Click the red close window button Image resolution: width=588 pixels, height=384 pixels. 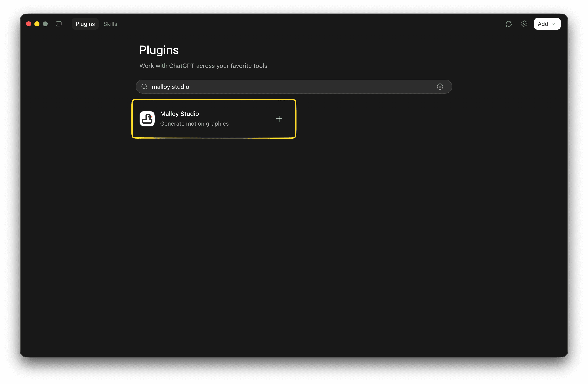(29, 24)
